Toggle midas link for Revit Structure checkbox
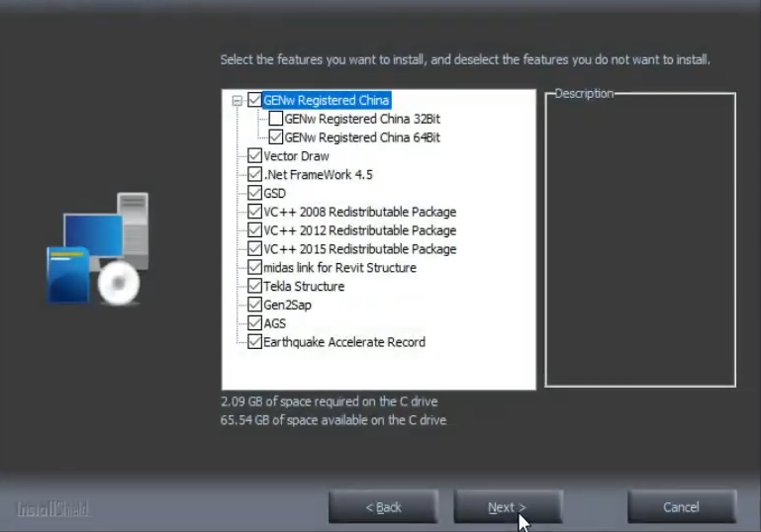 [254, 267]
